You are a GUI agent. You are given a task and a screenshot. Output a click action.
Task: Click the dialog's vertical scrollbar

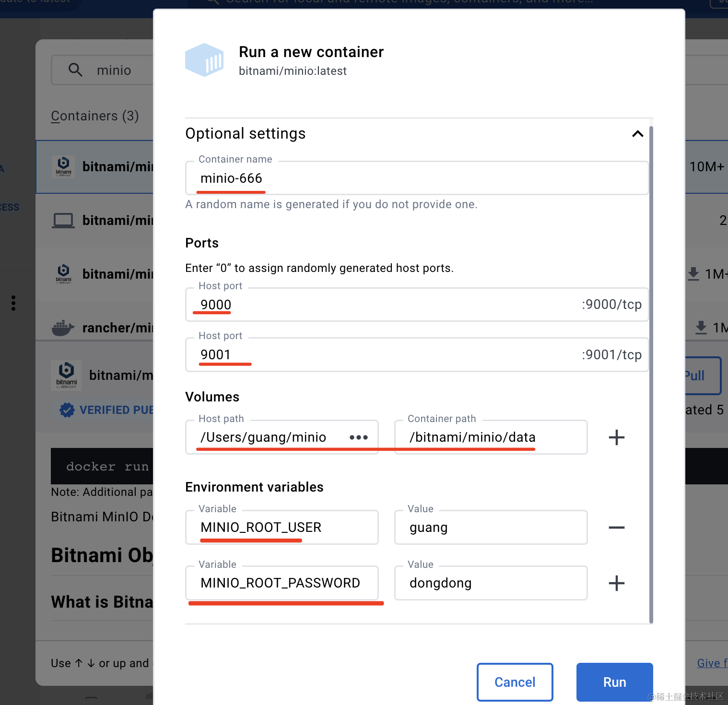pyautogui.click(x=651, y=374)
